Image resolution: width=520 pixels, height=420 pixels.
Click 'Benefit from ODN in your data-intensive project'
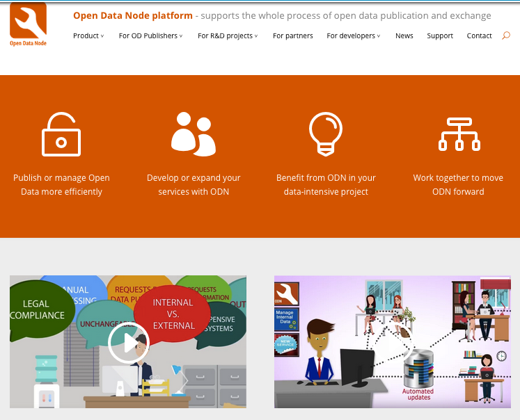tap(326, 184)
